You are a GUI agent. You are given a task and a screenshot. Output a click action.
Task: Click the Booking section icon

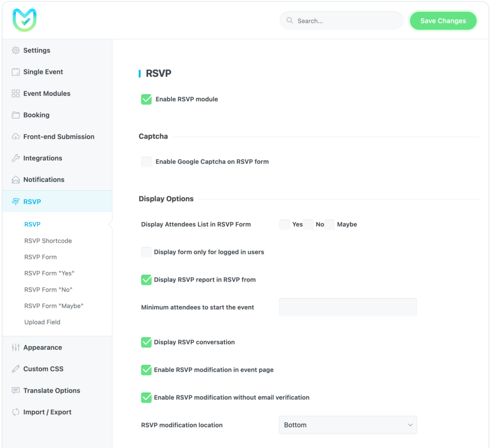(x=15, y=115)
